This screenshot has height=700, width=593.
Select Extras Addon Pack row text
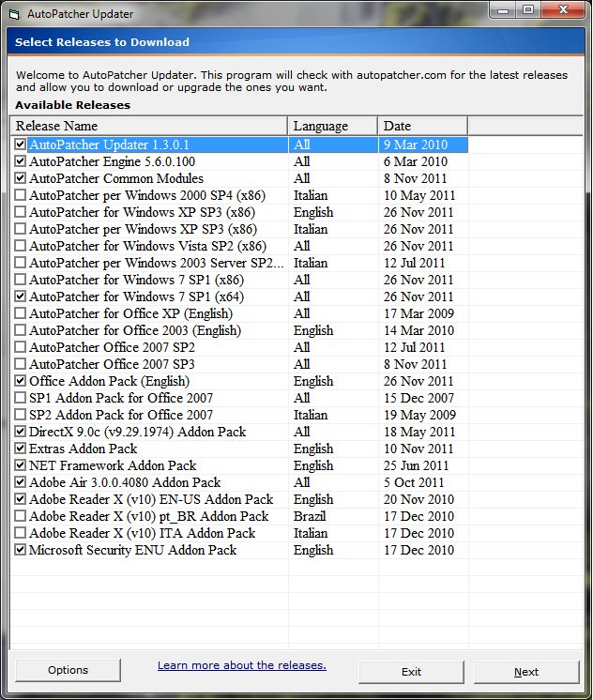coord(84,449)
